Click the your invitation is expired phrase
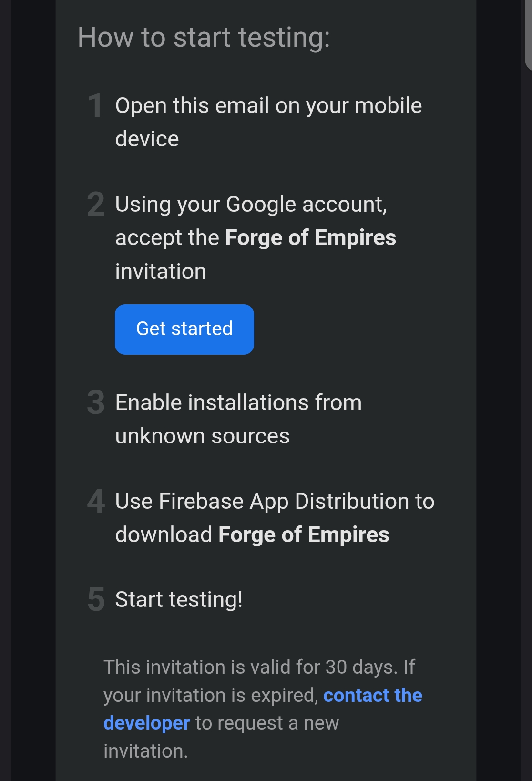 click(x=210, y=696)
